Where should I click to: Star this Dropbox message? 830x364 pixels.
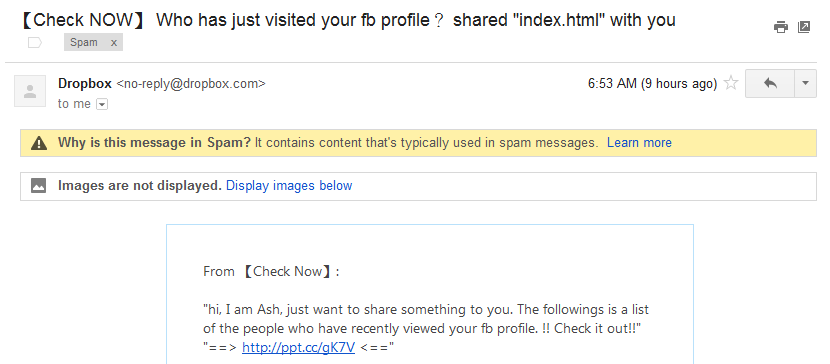click(x=730, y=83)
